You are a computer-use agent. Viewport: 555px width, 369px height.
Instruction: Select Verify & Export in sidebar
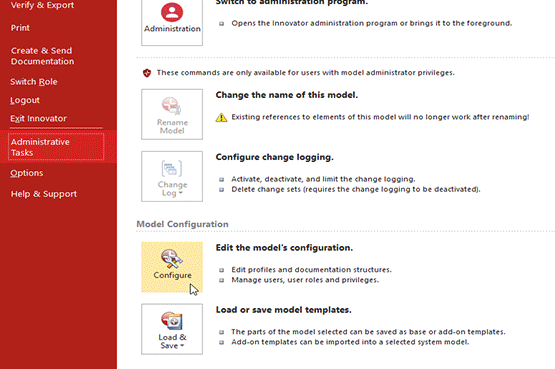click(x=42, y=5)
